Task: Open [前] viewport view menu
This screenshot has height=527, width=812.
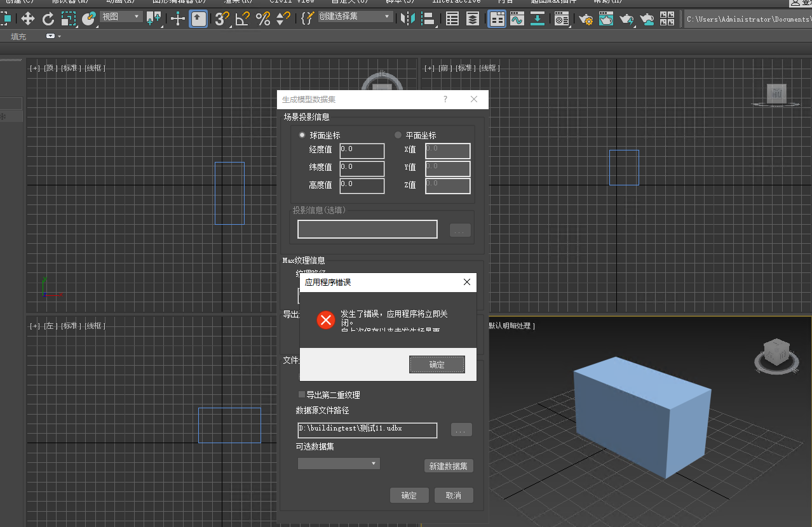Action: coord(445,68)
